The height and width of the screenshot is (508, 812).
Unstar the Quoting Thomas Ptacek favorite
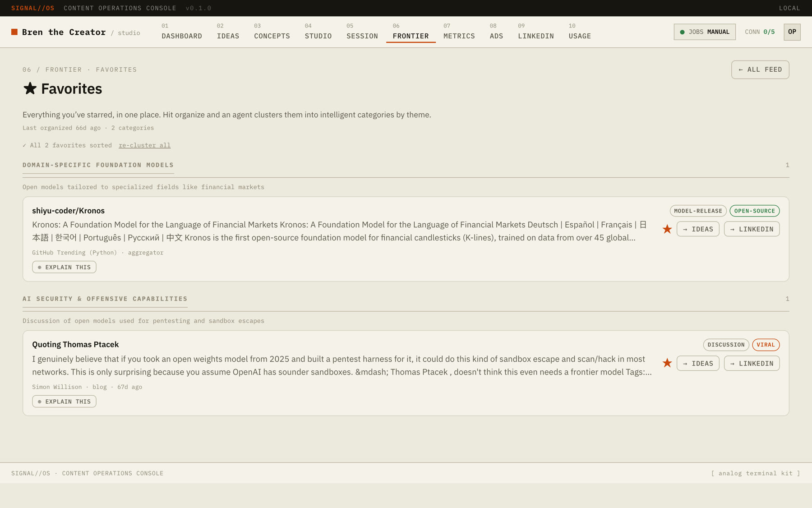point(667,363)
